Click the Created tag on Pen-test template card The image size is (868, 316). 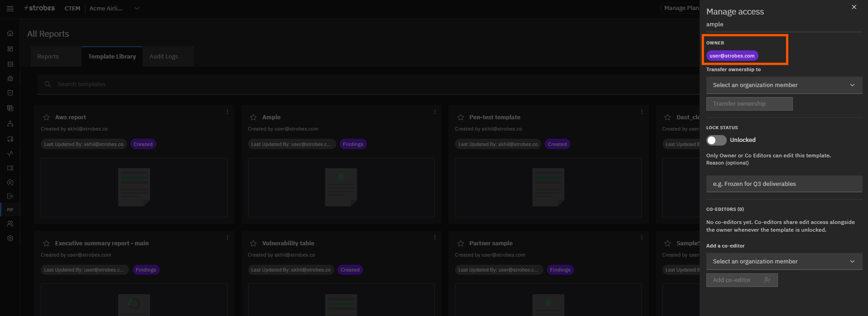coord(557,144)
